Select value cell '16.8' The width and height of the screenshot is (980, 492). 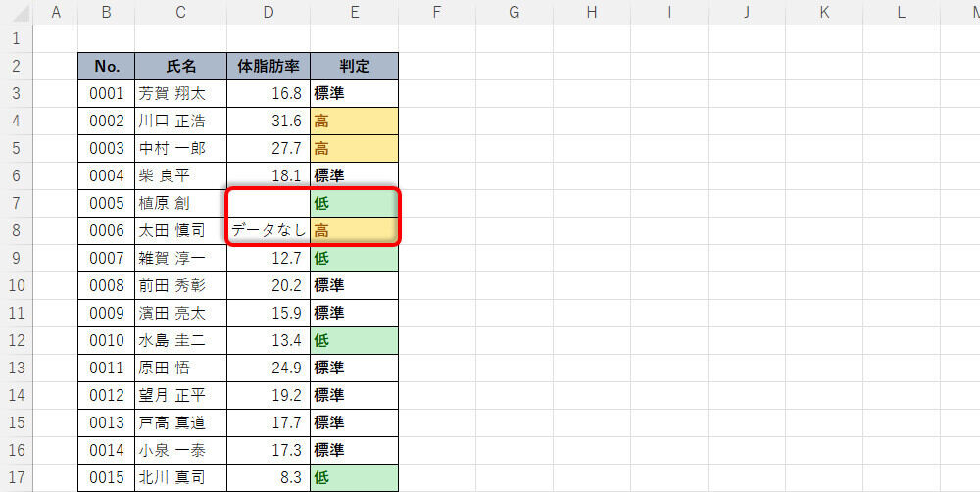(x=269, y=94)
